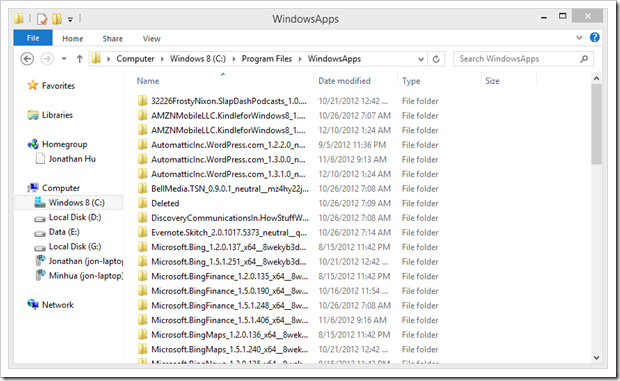Select the Computer icon in sidebar
Image resolution: width=620 pixels, height=381 pixels.
coord(33,188)
